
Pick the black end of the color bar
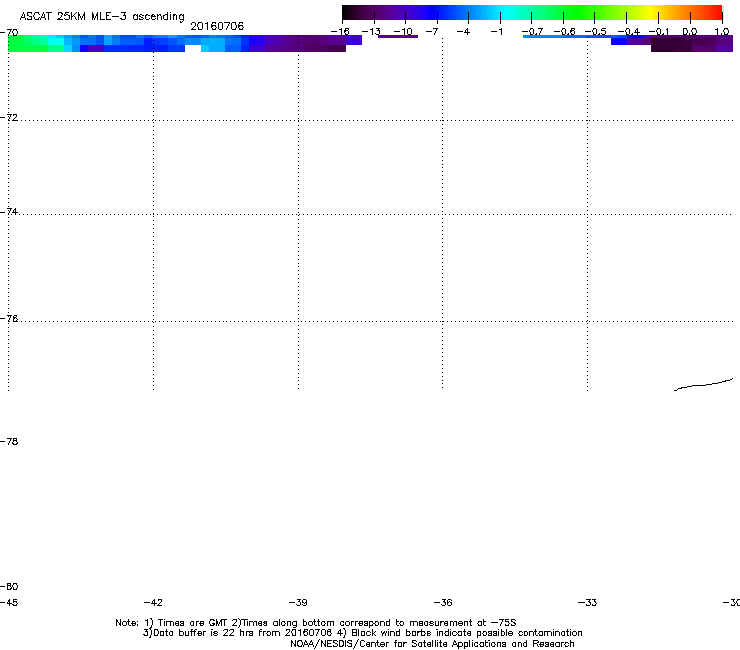tap(350, 12)
